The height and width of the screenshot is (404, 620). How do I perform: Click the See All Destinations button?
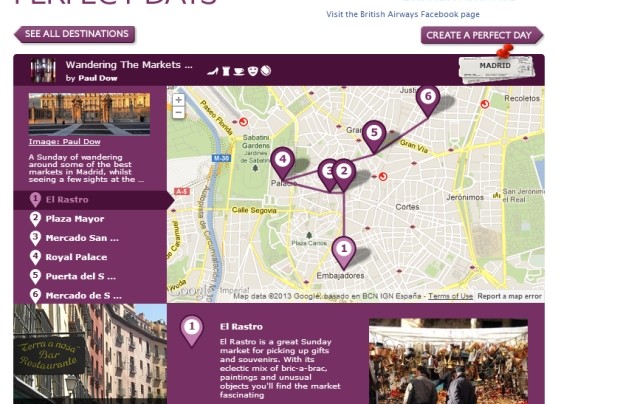[x=75, y=34]
